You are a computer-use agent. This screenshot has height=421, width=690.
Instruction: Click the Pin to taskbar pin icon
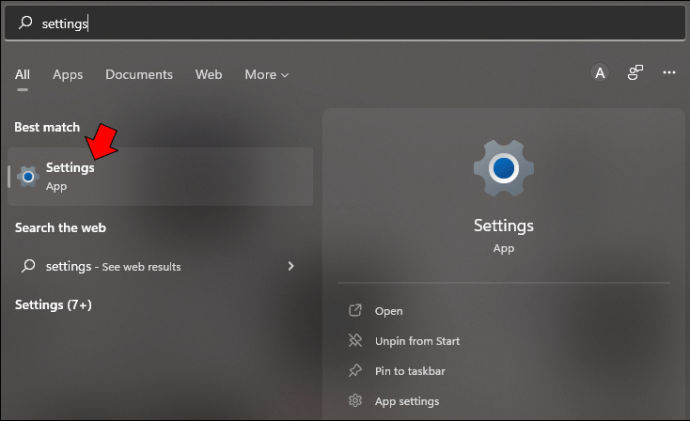coord(355,370)
